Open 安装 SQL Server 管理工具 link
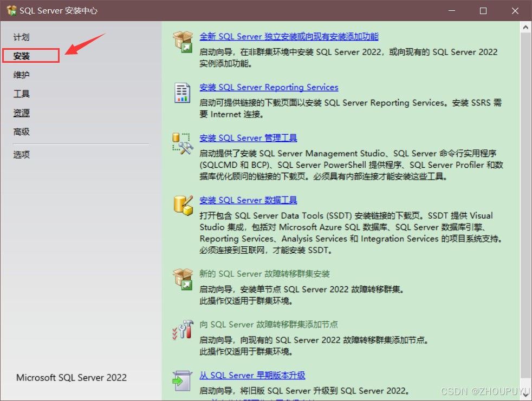This screenshot has height=401, width=532. click(248, 138)
